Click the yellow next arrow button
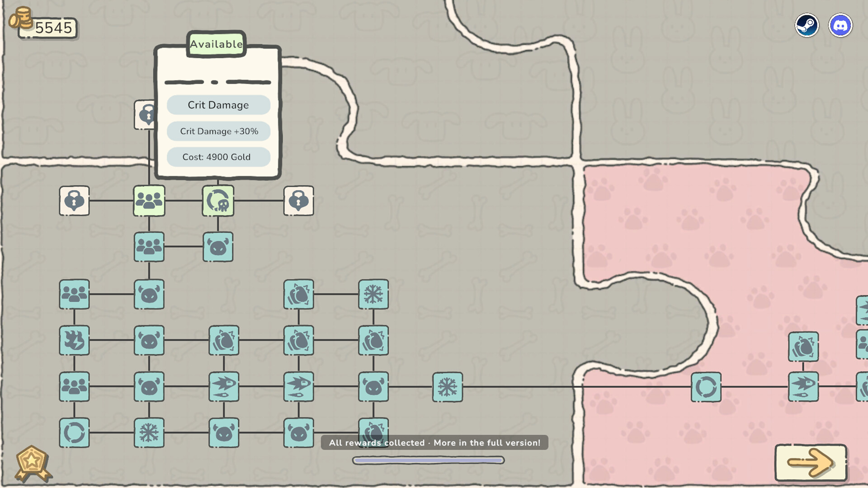This screenshot has width=868, height=488. (811, 462)
